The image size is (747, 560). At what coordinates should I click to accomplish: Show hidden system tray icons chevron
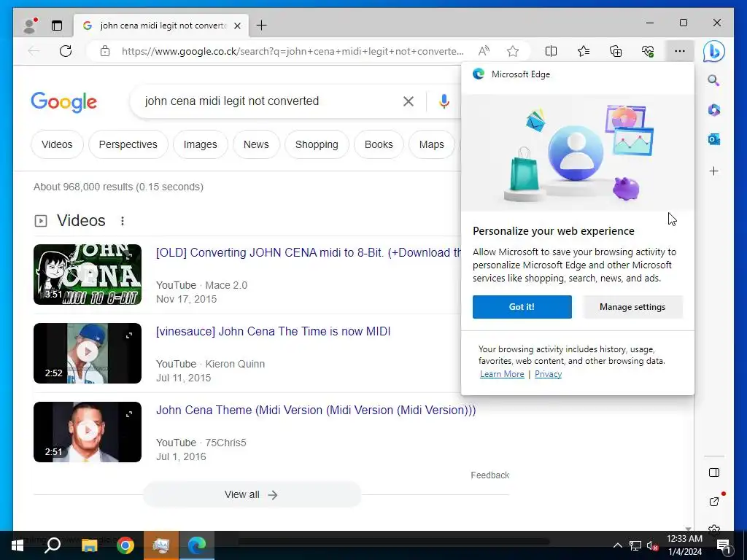(x=617, y=545)
